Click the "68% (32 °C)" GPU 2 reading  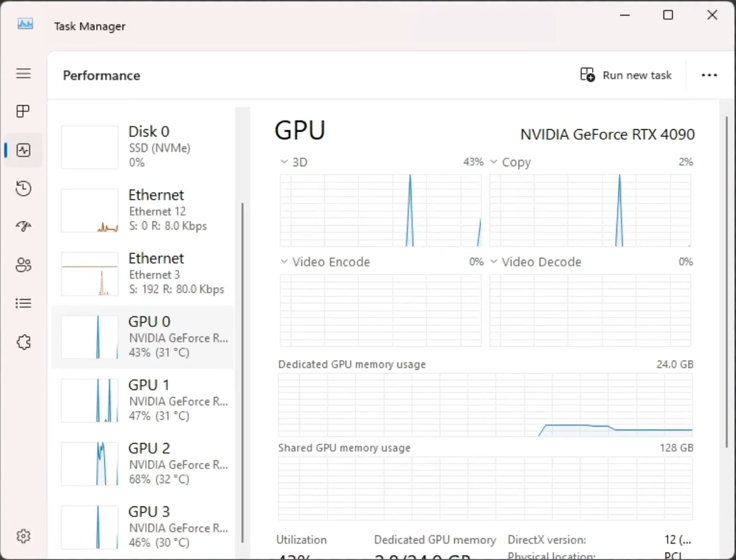pyautogui.click(x=159, y=479)
